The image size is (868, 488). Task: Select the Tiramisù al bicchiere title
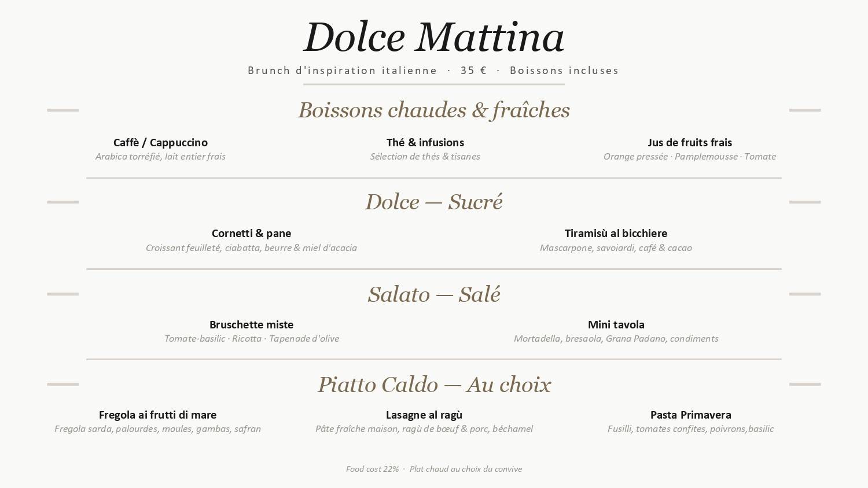pyautogui.click(x=616, y=233)
